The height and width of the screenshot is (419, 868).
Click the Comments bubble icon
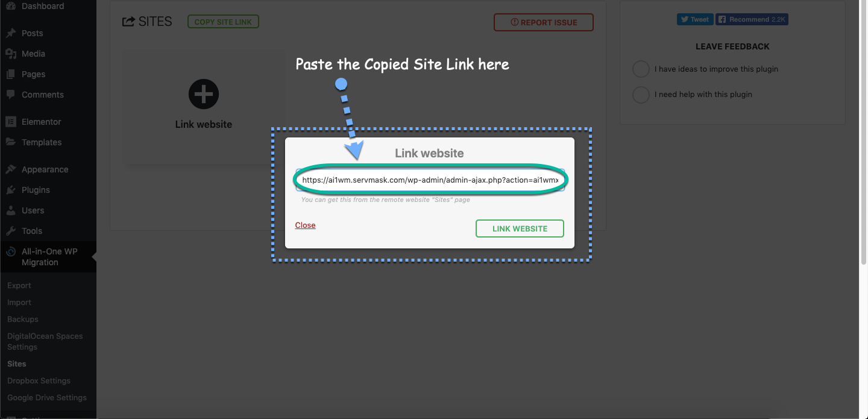[x=11, y=95]
